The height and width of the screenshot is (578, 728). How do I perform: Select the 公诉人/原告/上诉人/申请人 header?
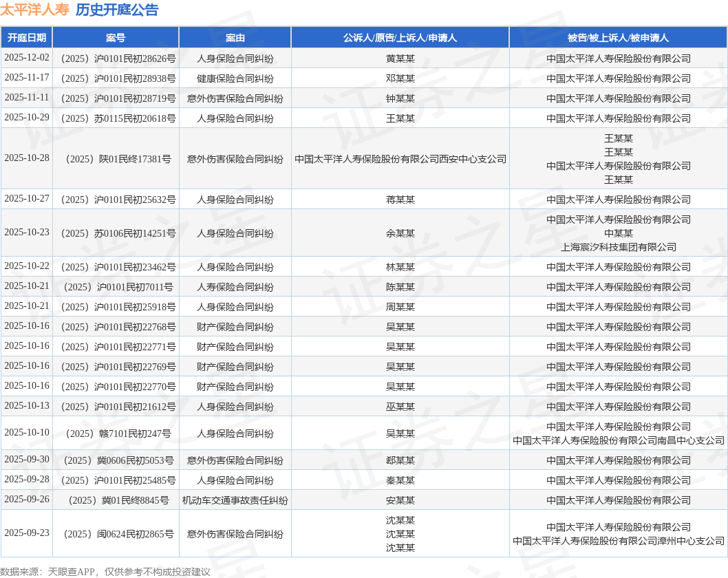point(400,38)
